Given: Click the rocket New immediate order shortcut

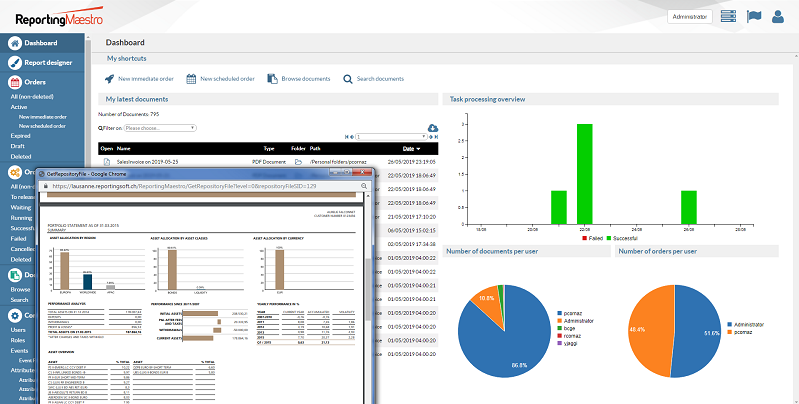Looking at the screenshot, I should pos(110,78).
